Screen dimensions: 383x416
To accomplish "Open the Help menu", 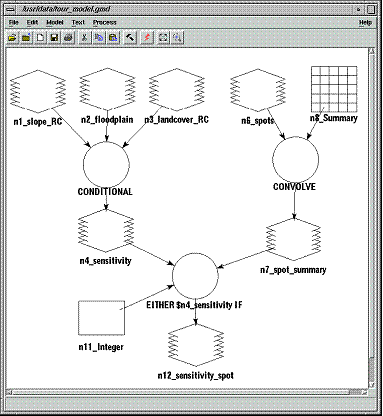I will coord(365,22).
